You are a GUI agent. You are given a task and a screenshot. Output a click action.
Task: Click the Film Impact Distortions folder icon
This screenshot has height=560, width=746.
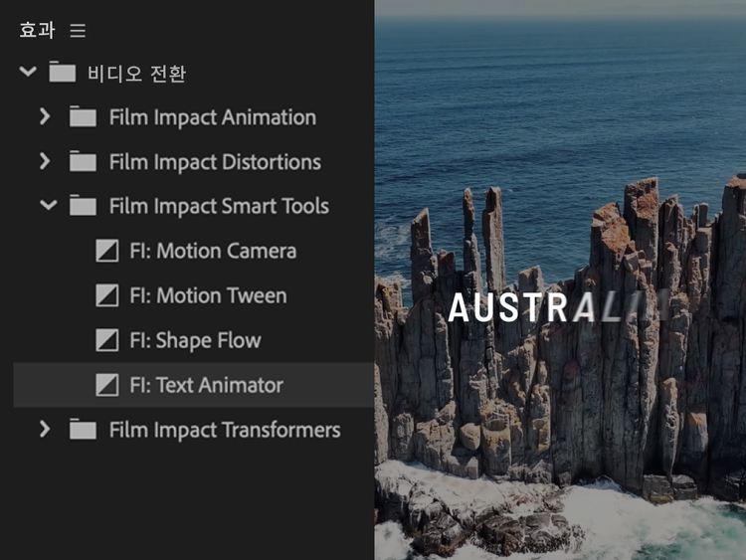pos(83,161)
